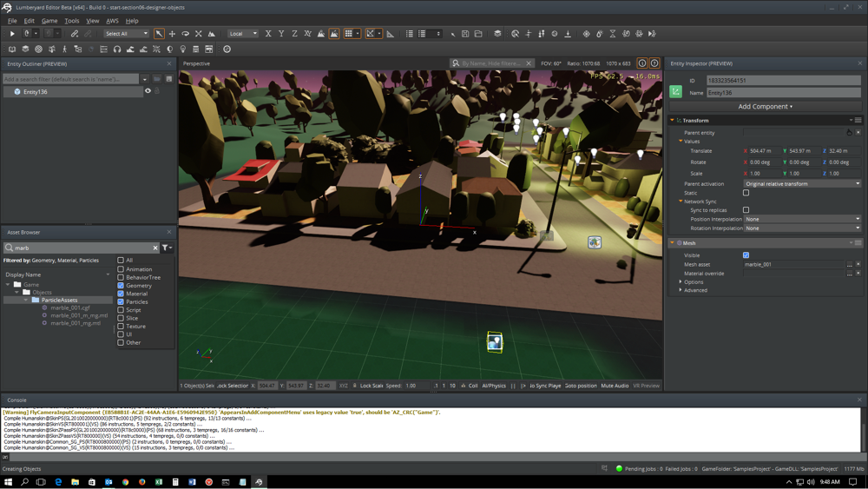
Task: Open the File menu
Action: click(x=12, y=21)
